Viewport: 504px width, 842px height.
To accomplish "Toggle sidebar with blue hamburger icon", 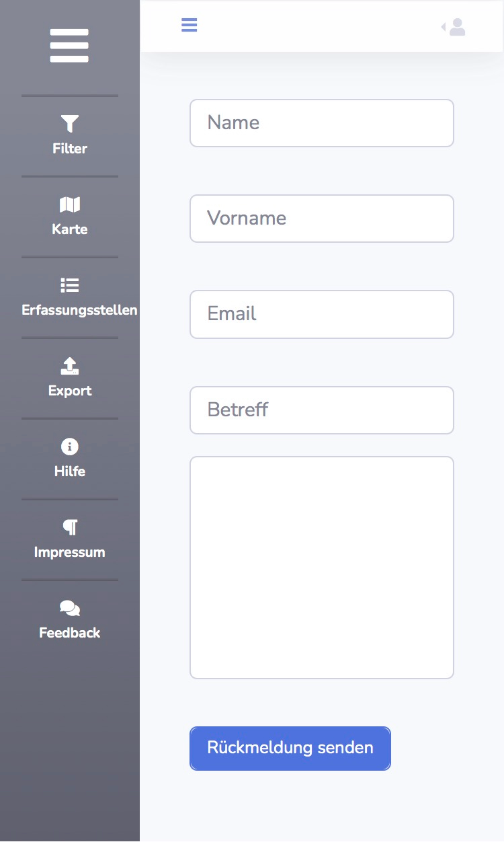I will (190, 25).
